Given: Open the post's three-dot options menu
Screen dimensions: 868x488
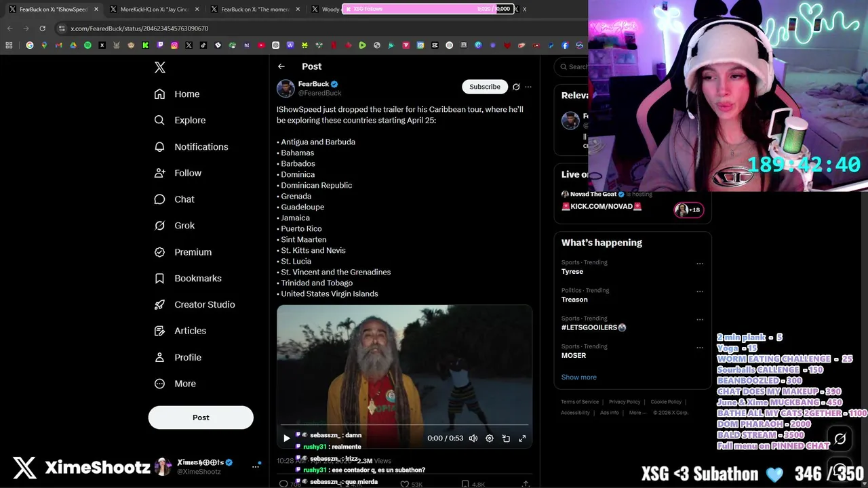Looking at the screenshot, I should tap(528, 87).
